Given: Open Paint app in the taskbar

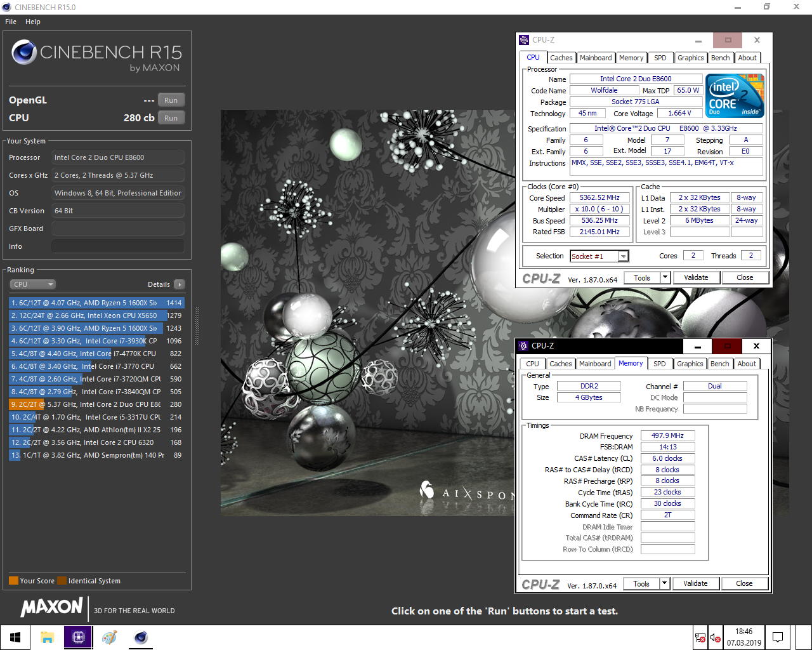Looking at the screenshot, I should [x=110, y=637].
